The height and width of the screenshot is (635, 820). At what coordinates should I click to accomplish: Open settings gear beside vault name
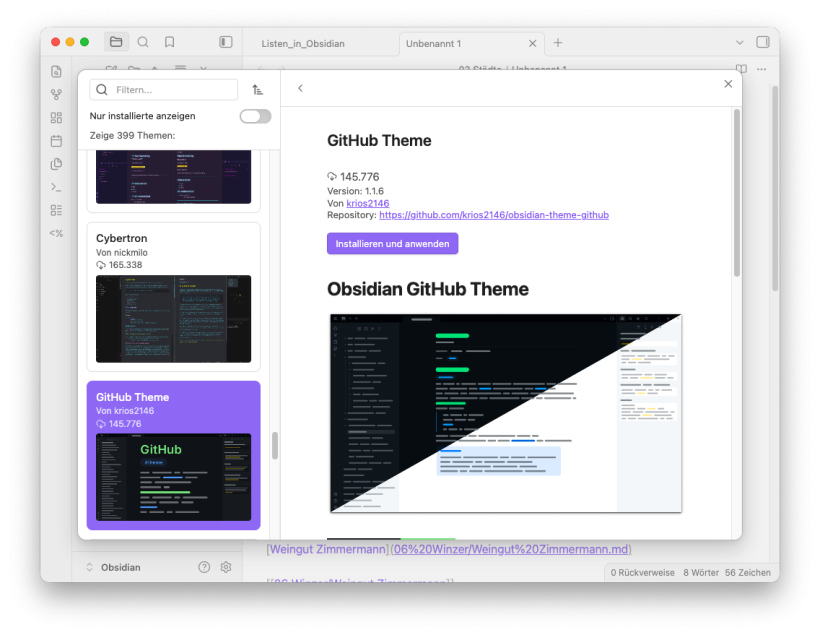tap(226, 567)
